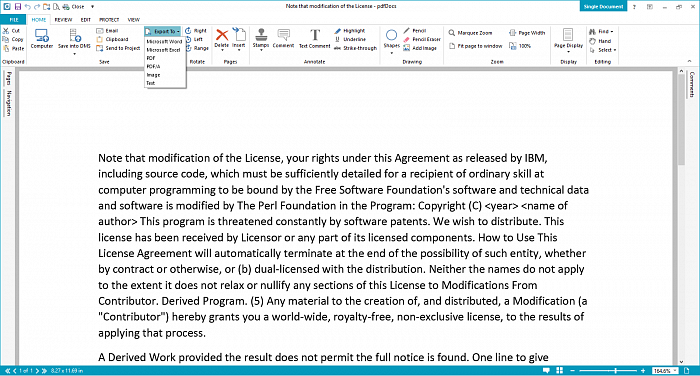Open the Comments side panel tab

[692, 84]
